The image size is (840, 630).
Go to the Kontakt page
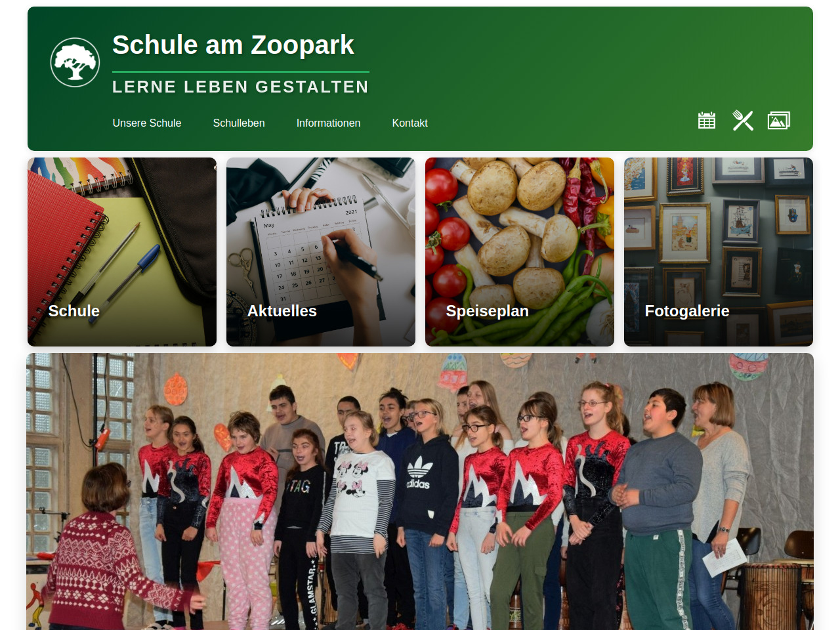pyautogui.click(x=410, y=123)
